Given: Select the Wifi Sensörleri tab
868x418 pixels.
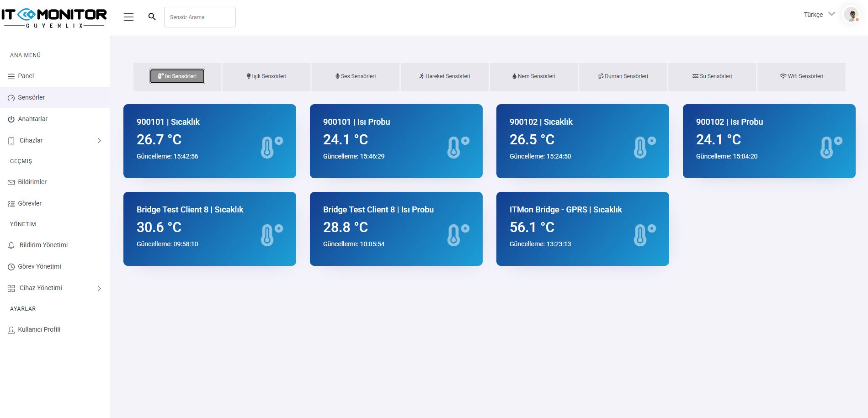Looking at the screenshot, I should click(x=801, y=76).
